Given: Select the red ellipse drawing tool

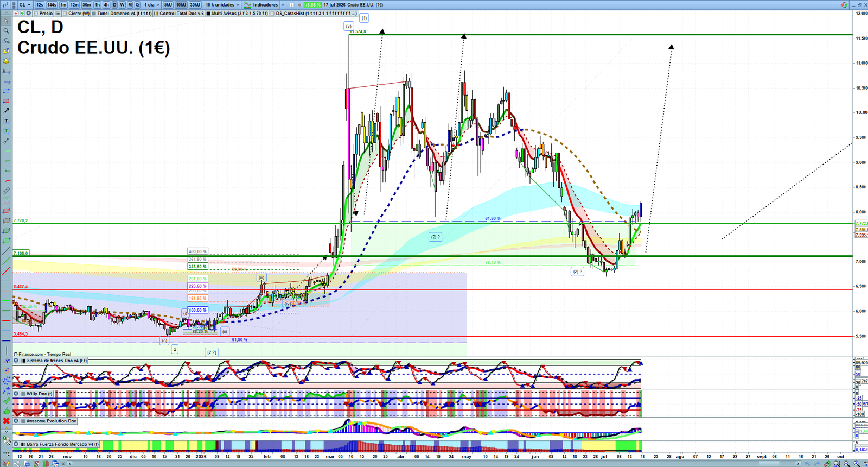Looking at the screenshot, I should point(6,211).
